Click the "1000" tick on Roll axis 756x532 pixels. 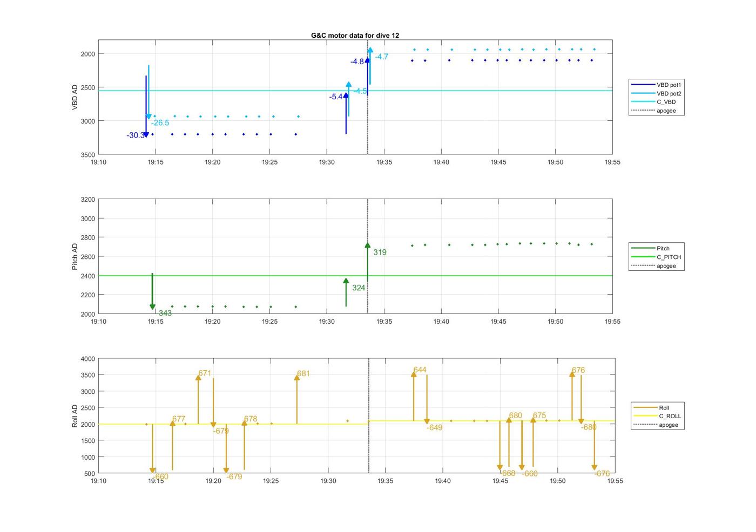(87, 458)
